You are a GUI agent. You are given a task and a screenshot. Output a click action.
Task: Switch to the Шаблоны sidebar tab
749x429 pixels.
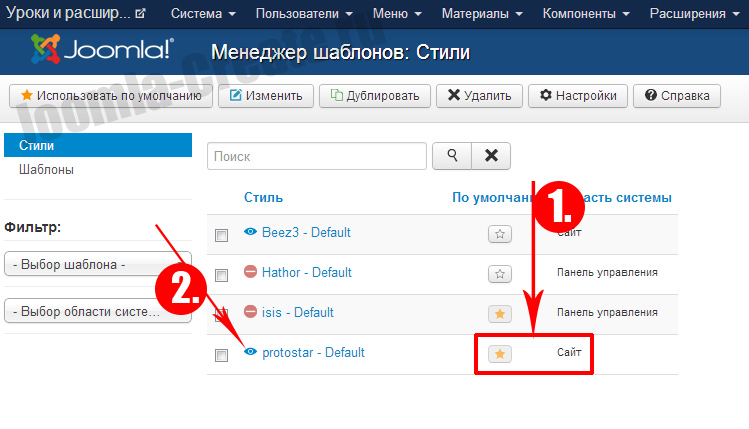47,170
